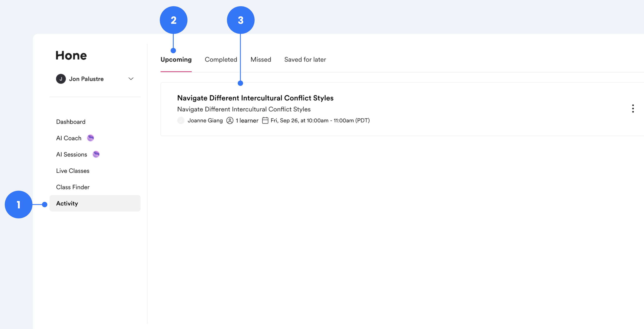View the Saved for later tab
The height and width of the screenshot is (329, 644).
(305, 60)
